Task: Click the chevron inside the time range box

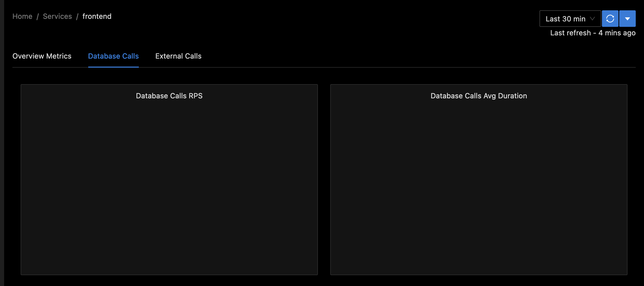Action: pos(592,19)
